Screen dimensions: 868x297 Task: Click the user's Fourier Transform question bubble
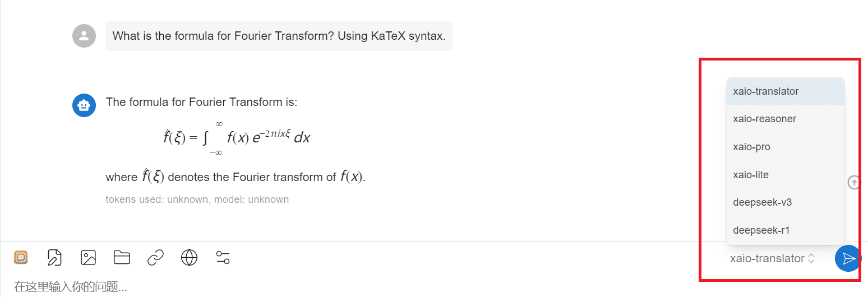[x=279, y=36]
